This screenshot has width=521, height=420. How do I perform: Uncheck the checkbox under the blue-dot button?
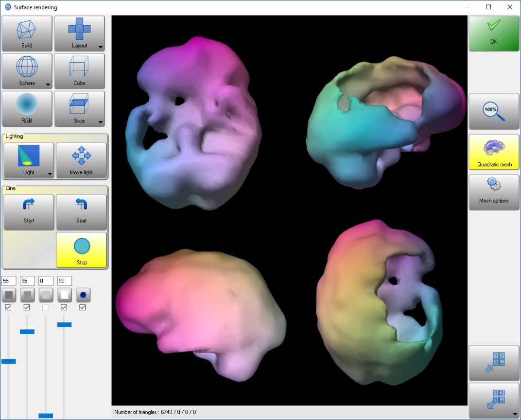pyautogui.click(x=82, y=307)
